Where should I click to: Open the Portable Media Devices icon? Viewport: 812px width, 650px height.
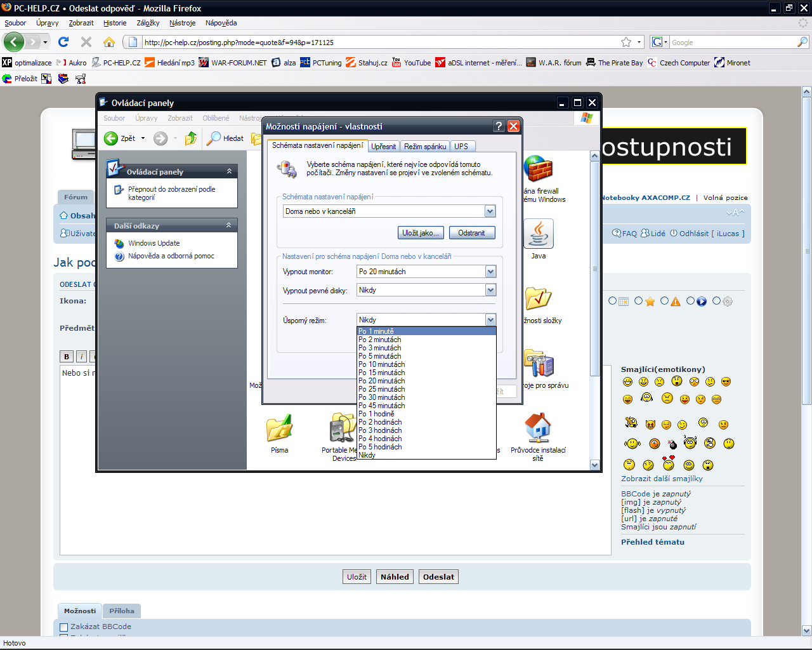[343, 437]
